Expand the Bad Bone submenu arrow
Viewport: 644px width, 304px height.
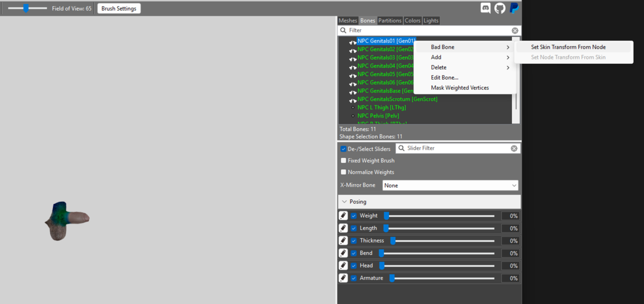tap(508, 47)
